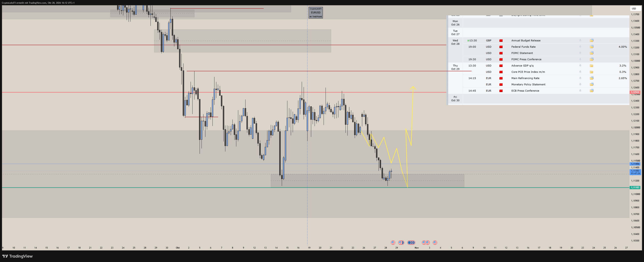Viewport: 644px width, 262px height.
Task: Click the 13:30 GBP event time
Action: tap(473, 40)
